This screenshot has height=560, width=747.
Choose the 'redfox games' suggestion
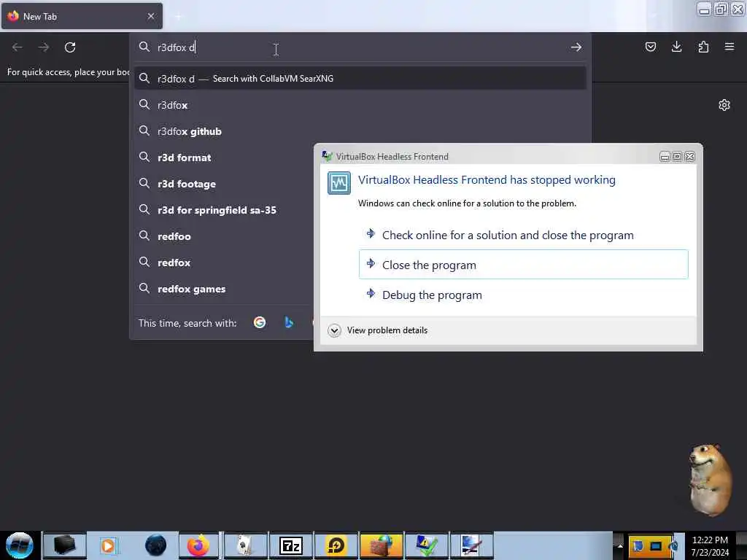[222, 289]
